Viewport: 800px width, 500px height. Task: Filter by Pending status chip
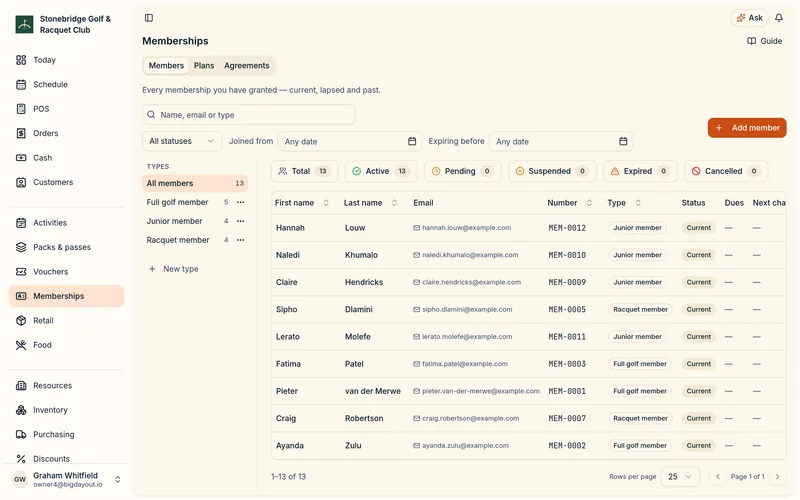point(463,171)
